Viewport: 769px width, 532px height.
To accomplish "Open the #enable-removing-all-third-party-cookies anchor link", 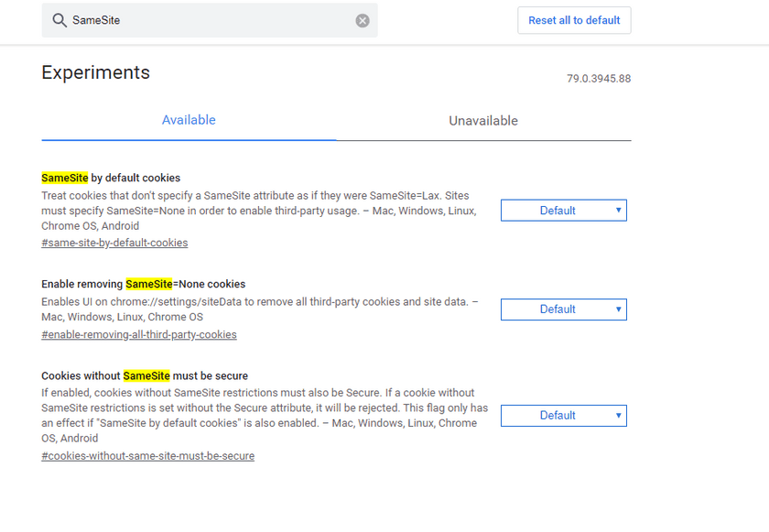I will [x=139, y=334].
